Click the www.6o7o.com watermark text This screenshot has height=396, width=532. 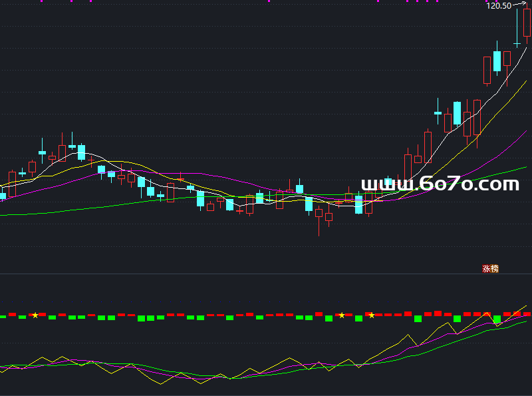(440, 184)
